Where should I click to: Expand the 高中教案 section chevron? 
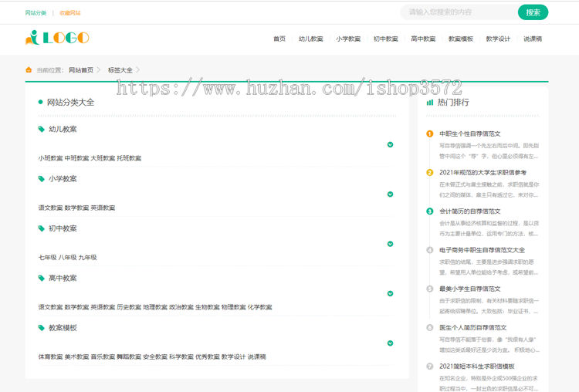tap(390, 293)
